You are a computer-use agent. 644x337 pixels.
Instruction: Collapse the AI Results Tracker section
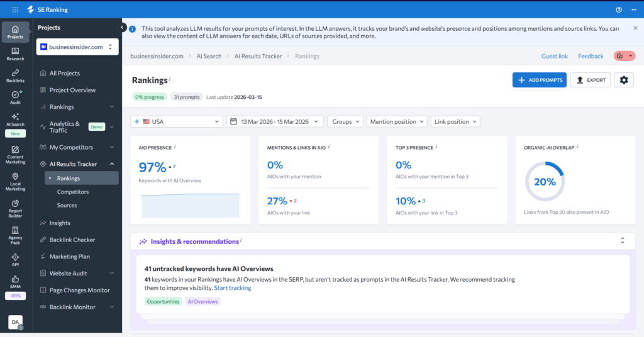point(112,163)
